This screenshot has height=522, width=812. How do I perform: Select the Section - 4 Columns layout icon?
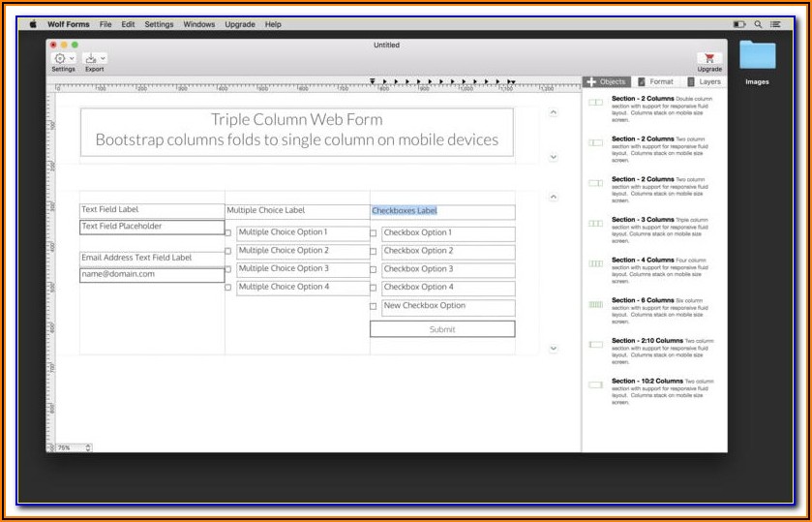pos(595,263)
